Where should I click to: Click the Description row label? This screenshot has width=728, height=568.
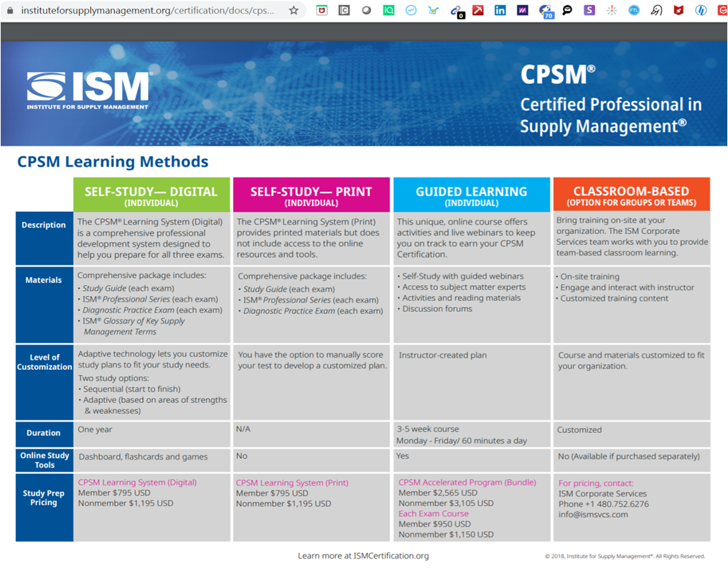tap(44, 238)
